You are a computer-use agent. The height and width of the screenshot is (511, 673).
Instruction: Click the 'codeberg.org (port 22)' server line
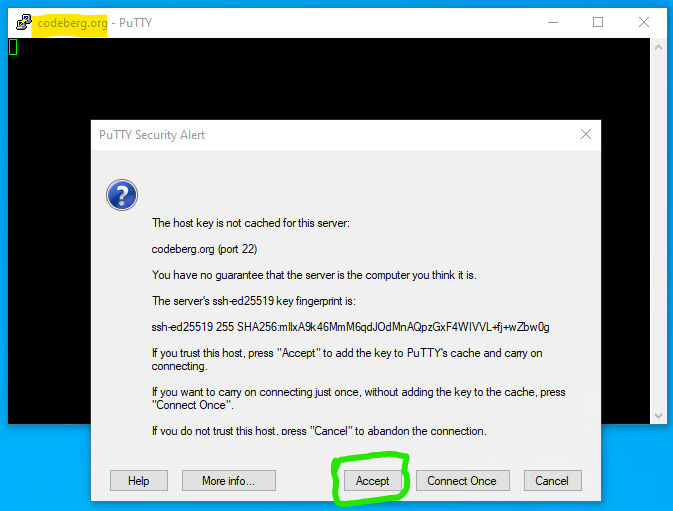point(204,249)
